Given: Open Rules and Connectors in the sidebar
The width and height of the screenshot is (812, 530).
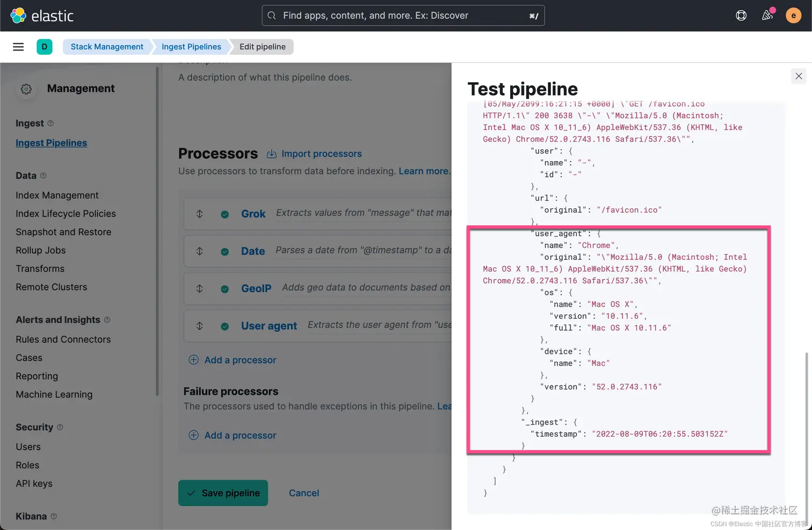Looking at the screenshot, I should point(63,339).
